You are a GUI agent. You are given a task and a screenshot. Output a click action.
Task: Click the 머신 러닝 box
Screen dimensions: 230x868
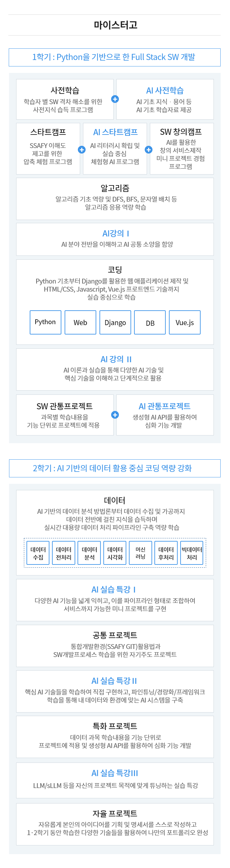coord(141,553)
